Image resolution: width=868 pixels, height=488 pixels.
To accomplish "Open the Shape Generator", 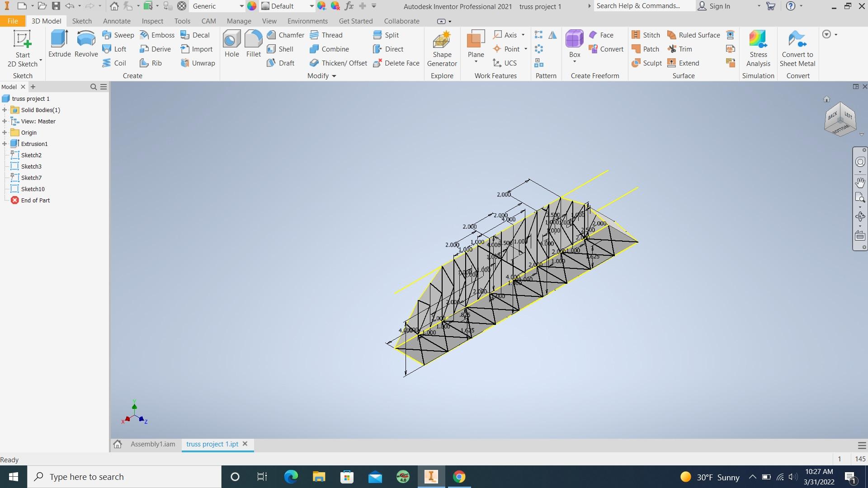I will pos(442,49).
